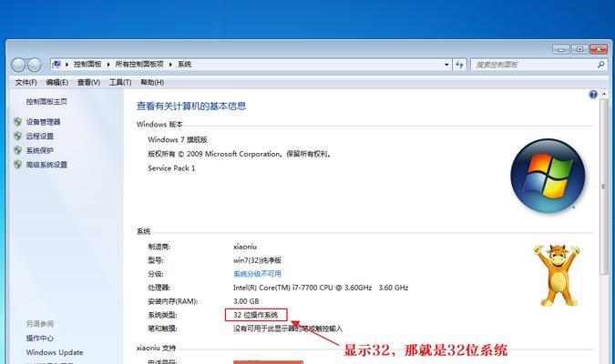Click the Intel Core i7-7700 processor value

tap(321, 288)
